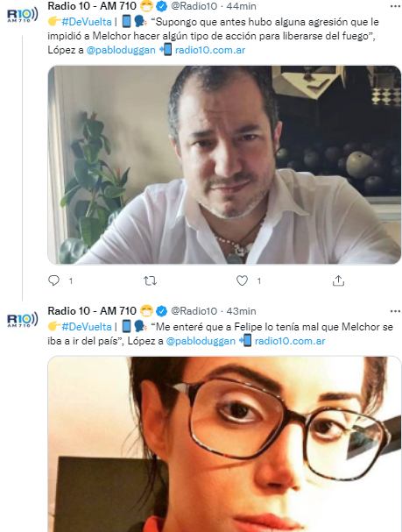Open share menu of the first tweet
402x532 pixels.
tap(338, 280)
